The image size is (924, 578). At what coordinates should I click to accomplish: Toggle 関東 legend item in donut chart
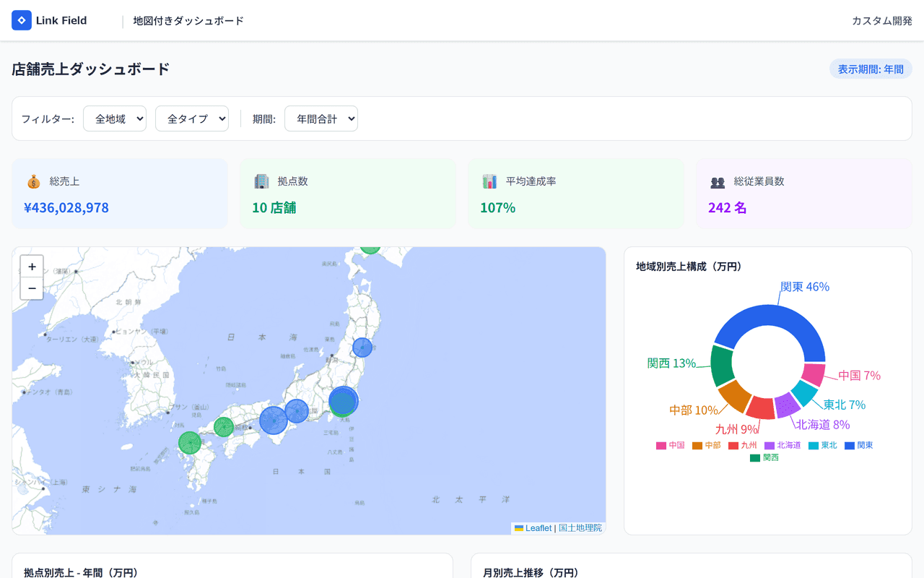click(x=859, y=445)
